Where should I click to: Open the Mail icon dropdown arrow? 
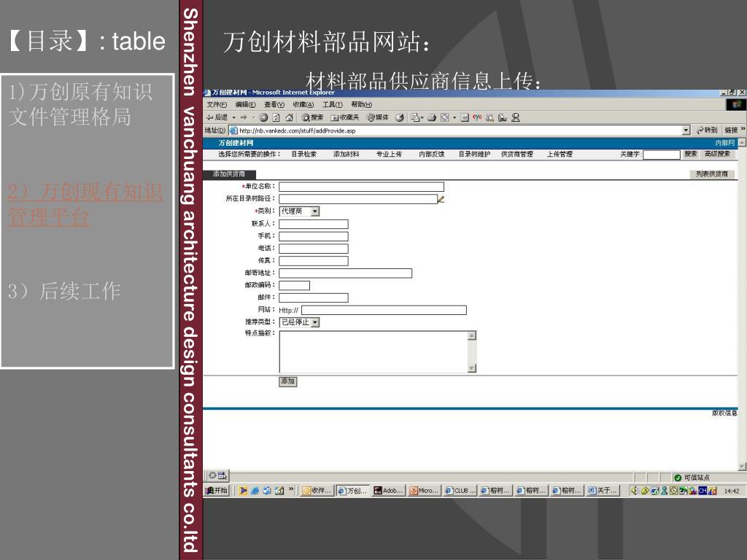422,117
